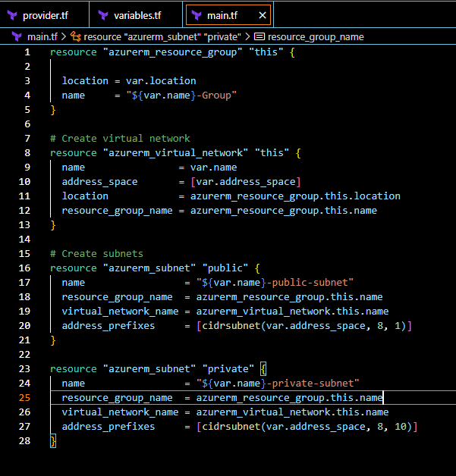The image size is (456, 476).
Task: Click "public" resource name on line 16
Action: coord(225,268)
